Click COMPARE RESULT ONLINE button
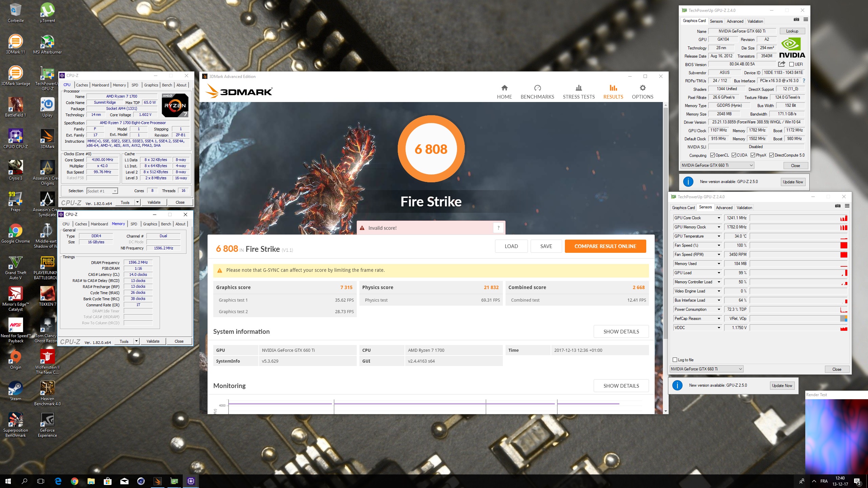This screenshot has height=488, width=868. pyautogui.click(x=605, y=246)
